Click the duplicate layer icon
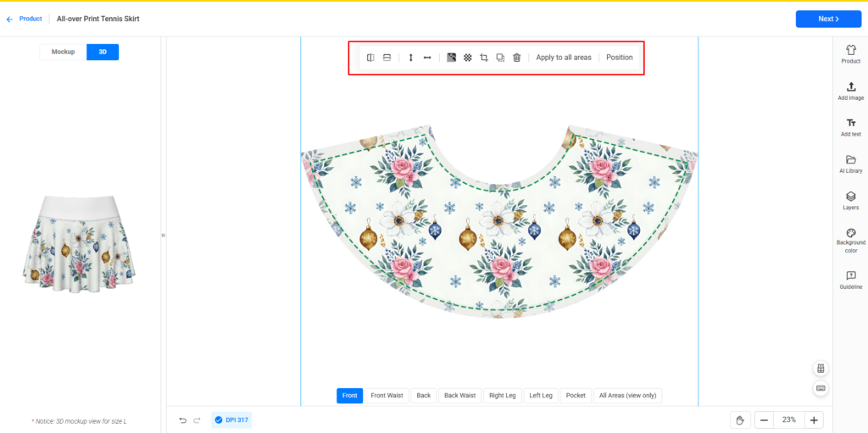 pos(500,58)
